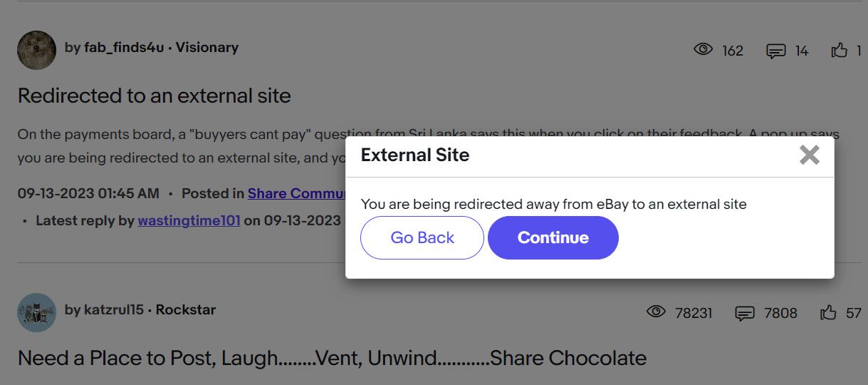Close the External Site dialog with X

(x=810, y=155)
